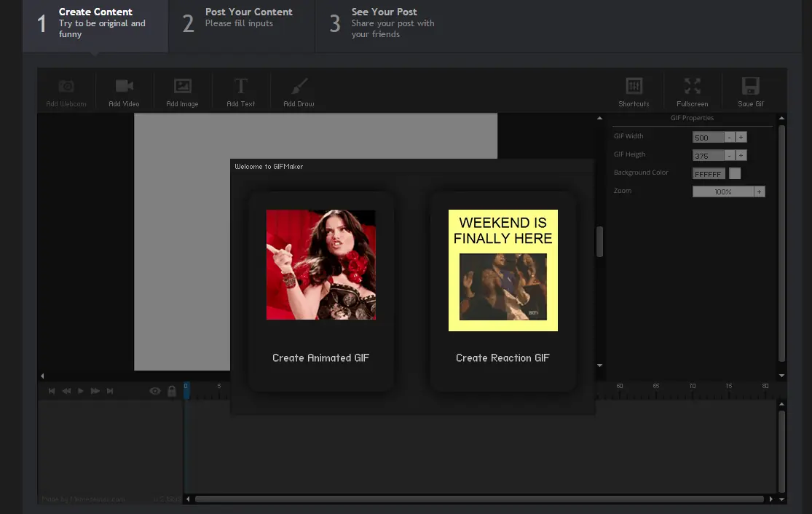The height and width of the screenshot is (514, 812).
Task: Save Gif using the disk icon
Action: [x=750, y=92]
